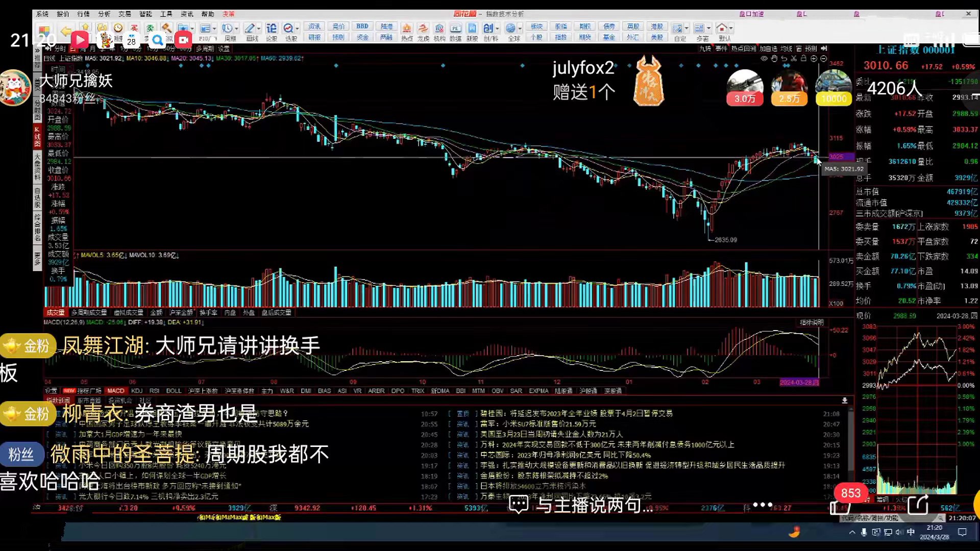Toggle the 均线 moving average display

(786, 48)
